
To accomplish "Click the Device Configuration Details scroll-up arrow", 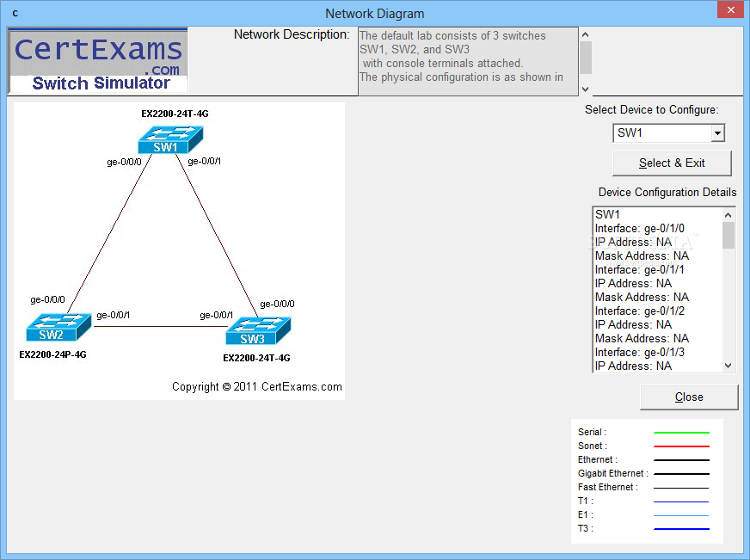I will tap(728, 215).
